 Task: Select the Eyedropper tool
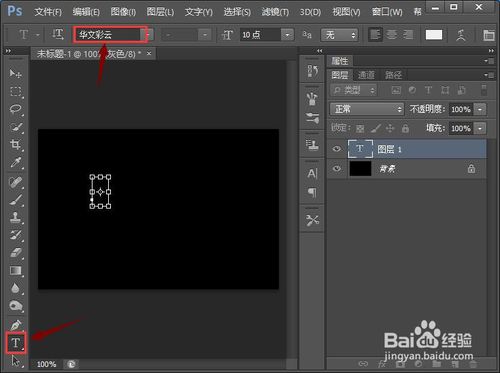coord(15,163)
